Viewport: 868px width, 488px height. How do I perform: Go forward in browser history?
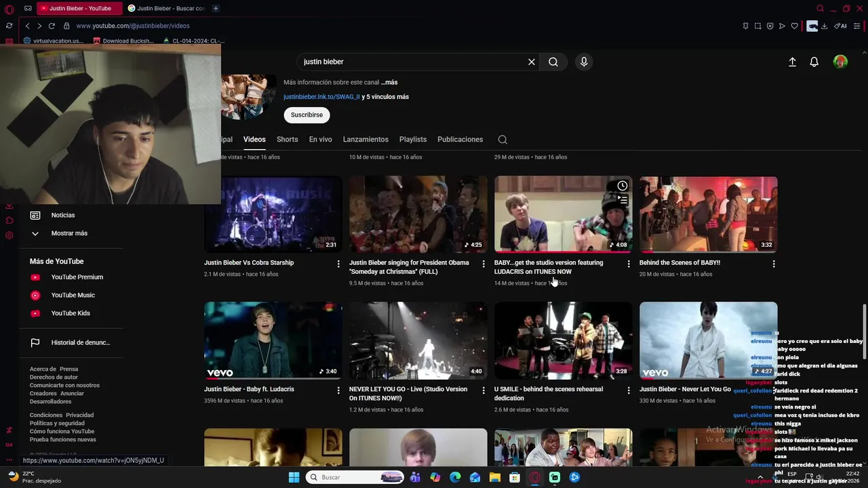coord(39,26)
